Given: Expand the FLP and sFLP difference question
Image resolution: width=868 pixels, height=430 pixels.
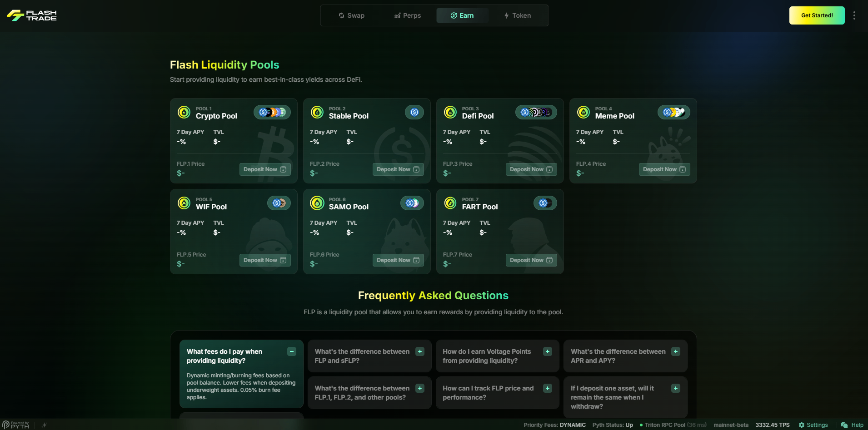Looking at the screenshot, I should 420,351.
